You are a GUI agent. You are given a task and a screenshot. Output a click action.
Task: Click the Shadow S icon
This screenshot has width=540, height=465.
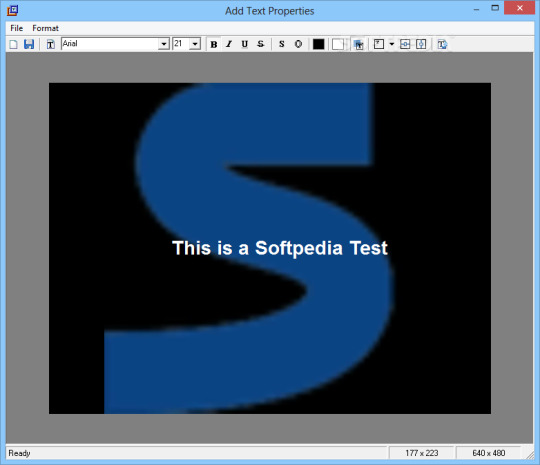point(282,44)
